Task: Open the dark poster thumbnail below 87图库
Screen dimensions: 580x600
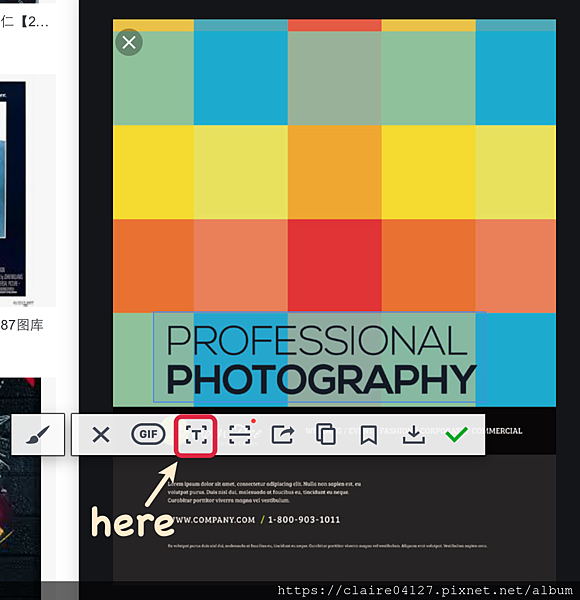Action: [x=20, y=478]
